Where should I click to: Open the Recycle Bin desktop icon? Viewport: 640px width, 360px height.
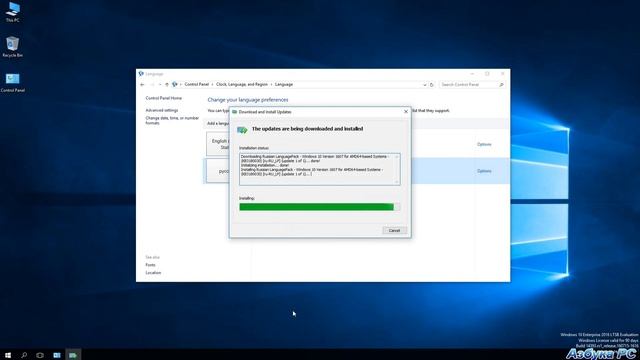point(13,47)
